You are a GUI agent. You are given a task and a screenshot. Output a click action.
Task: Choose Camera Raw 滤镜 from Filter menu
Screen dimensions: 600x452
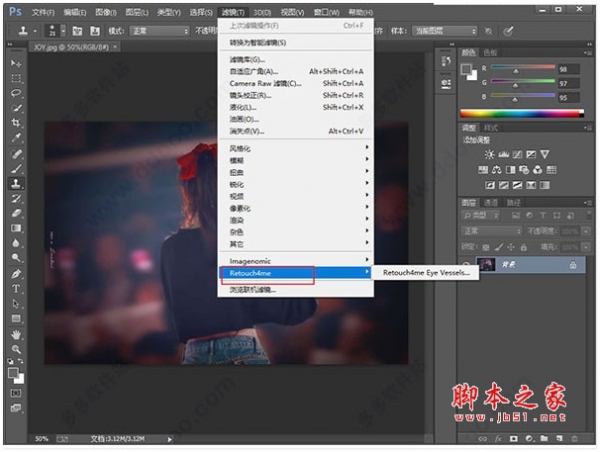(296, 83)
